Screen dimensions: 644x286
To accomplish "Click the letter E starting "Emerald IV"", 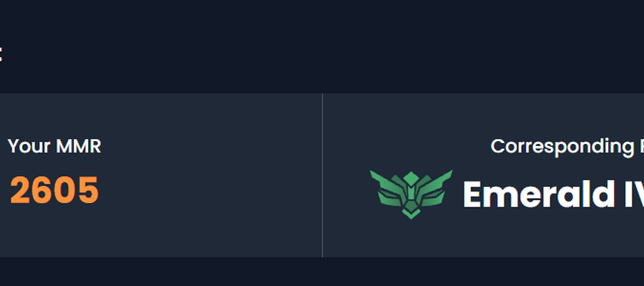I will (472, 194).
